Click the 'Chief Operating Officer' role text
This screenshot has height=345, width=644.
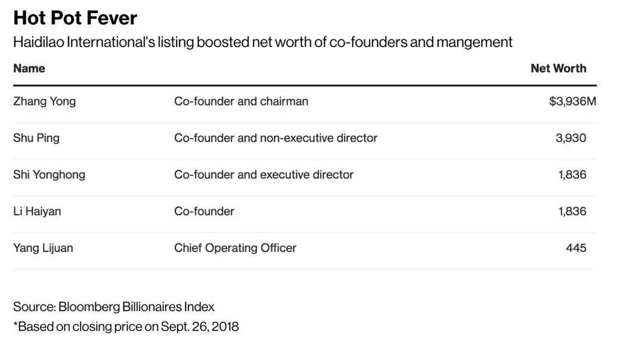point(235,248)
